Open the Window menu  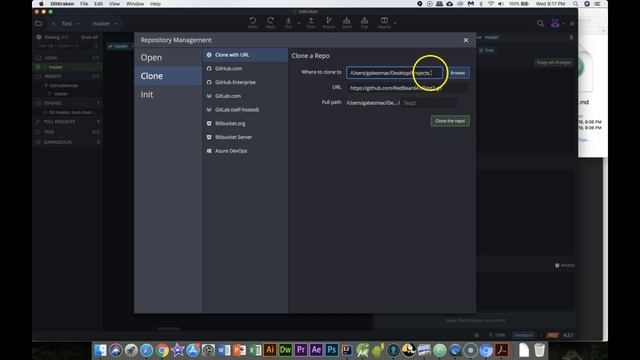pyautogui.click(x=135, y=4)
